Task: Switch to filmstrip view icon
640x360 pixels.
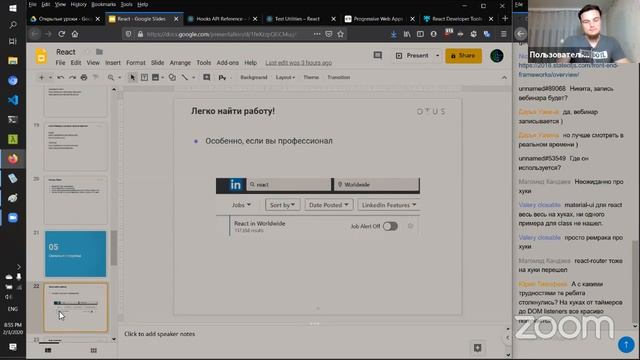Action: click(x=48, y=350)
